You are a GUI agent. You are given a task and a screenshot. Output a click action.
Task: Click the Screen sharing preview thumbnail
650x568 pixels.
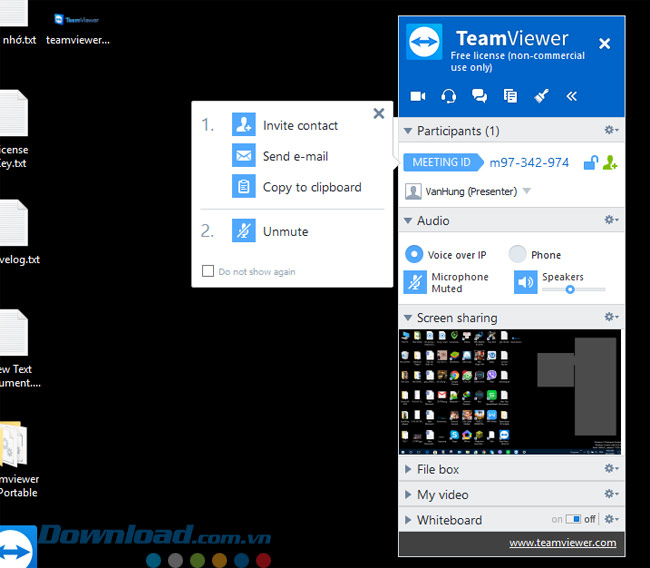pos(510,392)
